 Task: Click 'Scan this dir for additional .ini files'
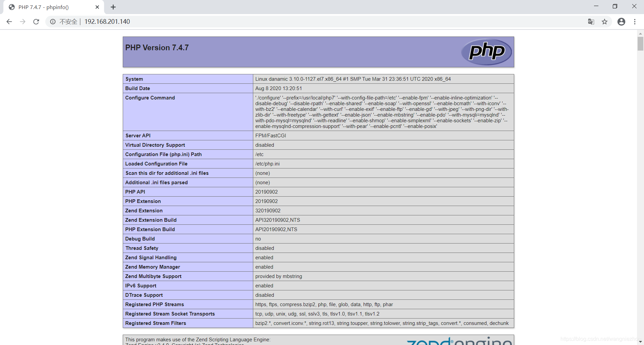(167, 173)
